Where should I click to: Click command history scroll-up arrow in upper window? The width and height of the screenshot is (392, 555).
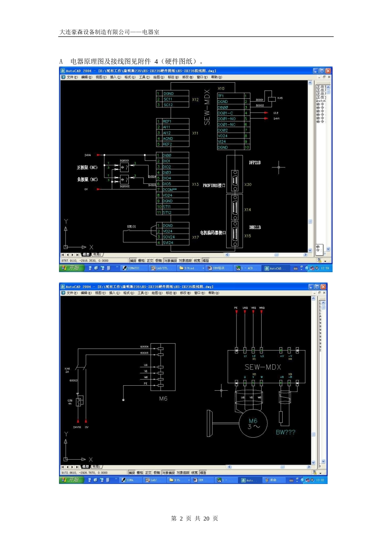pos(328,87)
